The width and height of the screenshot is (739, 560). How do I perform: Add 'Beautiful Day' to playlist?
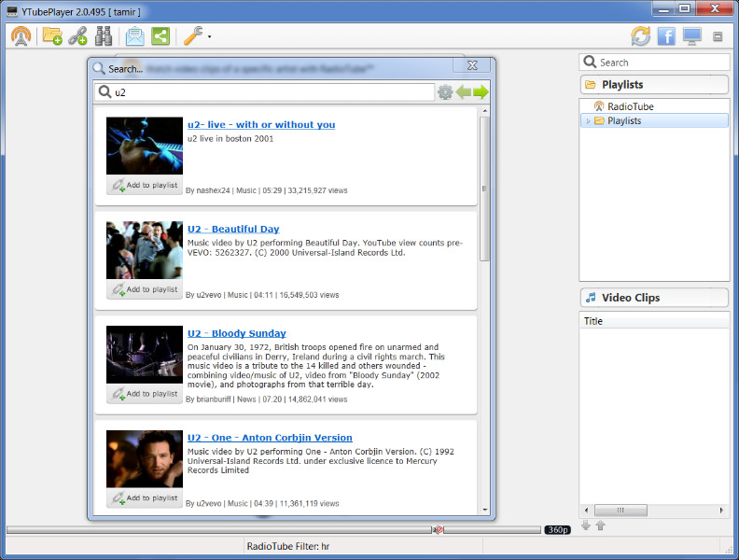coord(145,289)
